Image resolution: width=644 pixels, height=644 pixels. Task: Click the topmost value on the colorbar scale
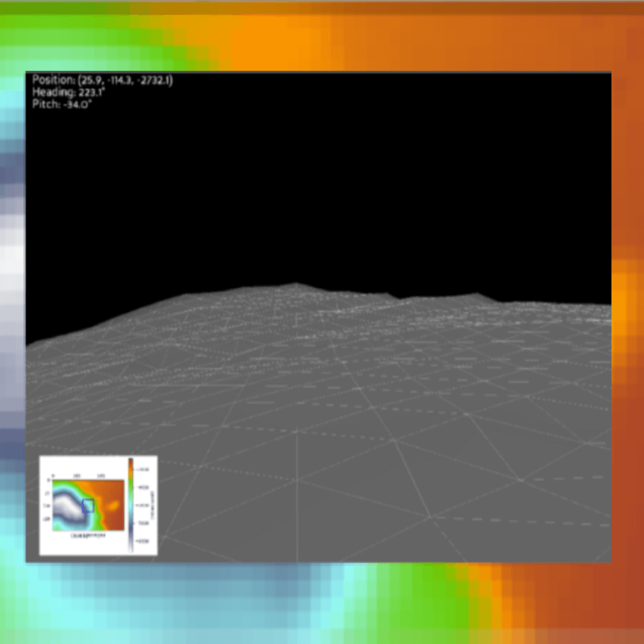[x=143, y=469]
